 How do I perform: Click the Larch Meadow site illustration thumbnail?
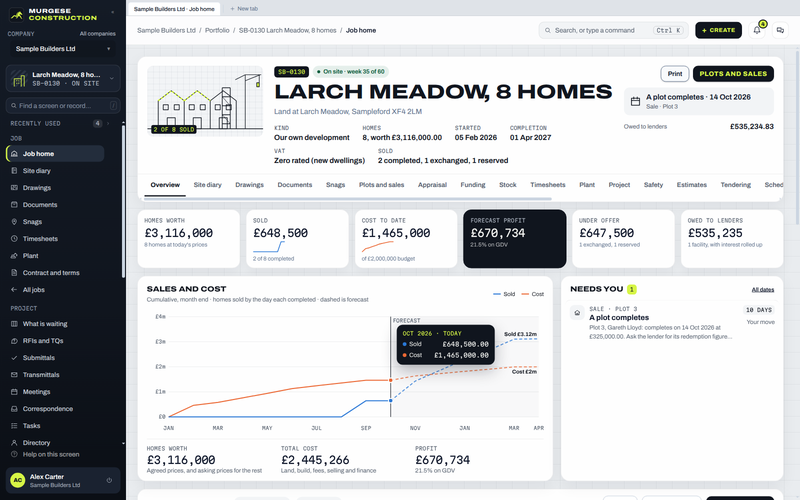click(x=205, y=101)
